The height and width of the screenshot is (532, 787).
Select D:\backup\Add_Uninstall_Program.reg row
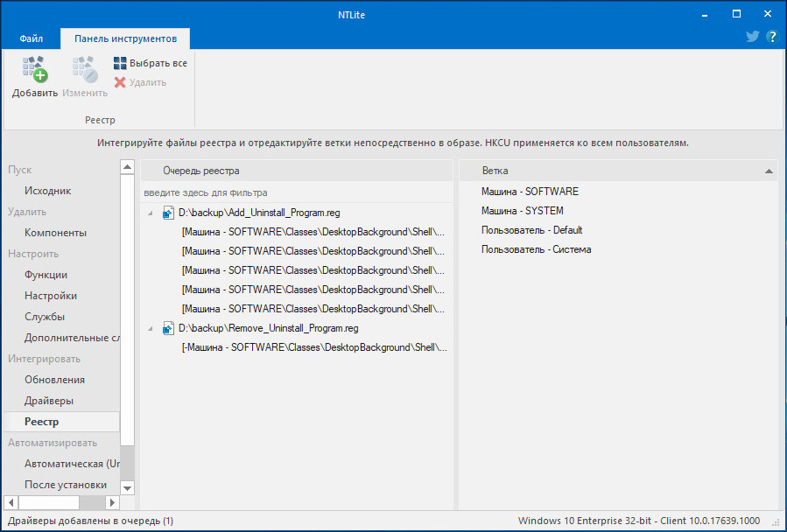point(297,213)
